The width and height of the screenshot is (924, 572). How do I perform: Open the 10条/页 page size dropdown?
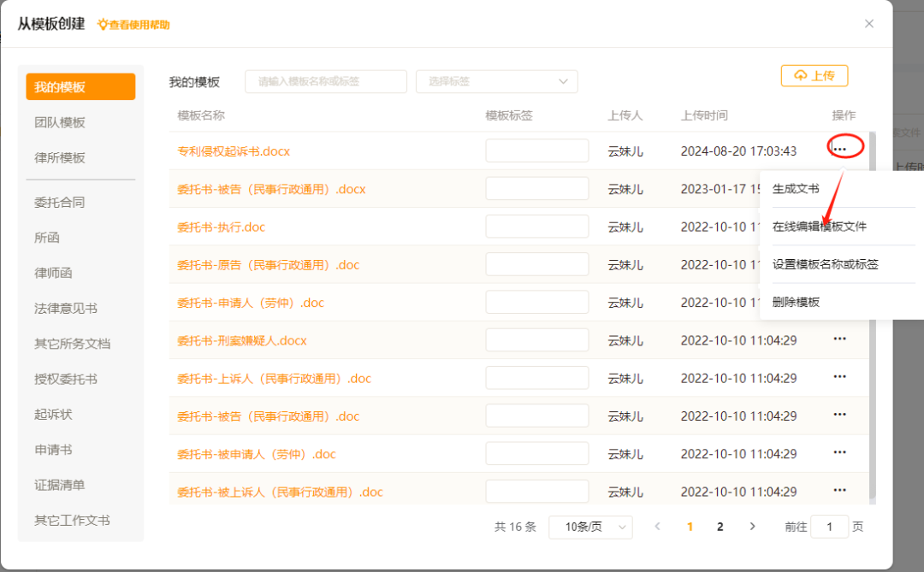coord(589,527)
